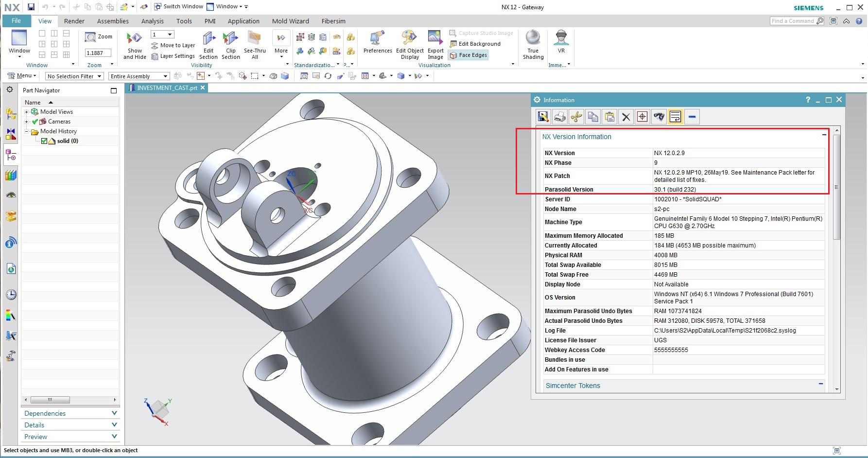The width and height of the screenshot is (868, 458).
Task: Open the Show and Hide tool
Action: click(135, 45)
